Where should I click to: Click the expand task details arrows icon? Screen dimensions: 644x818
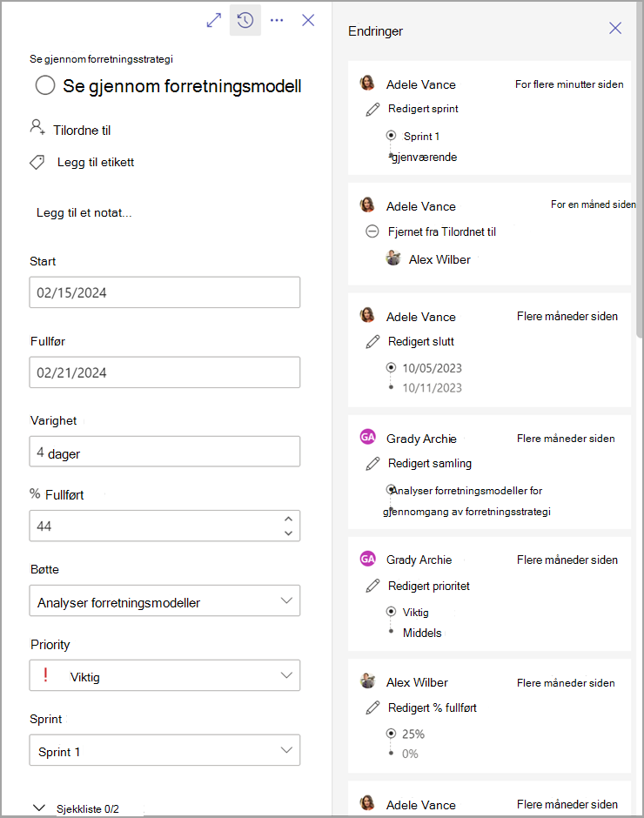pyautogui.click(x=214, y=20)
